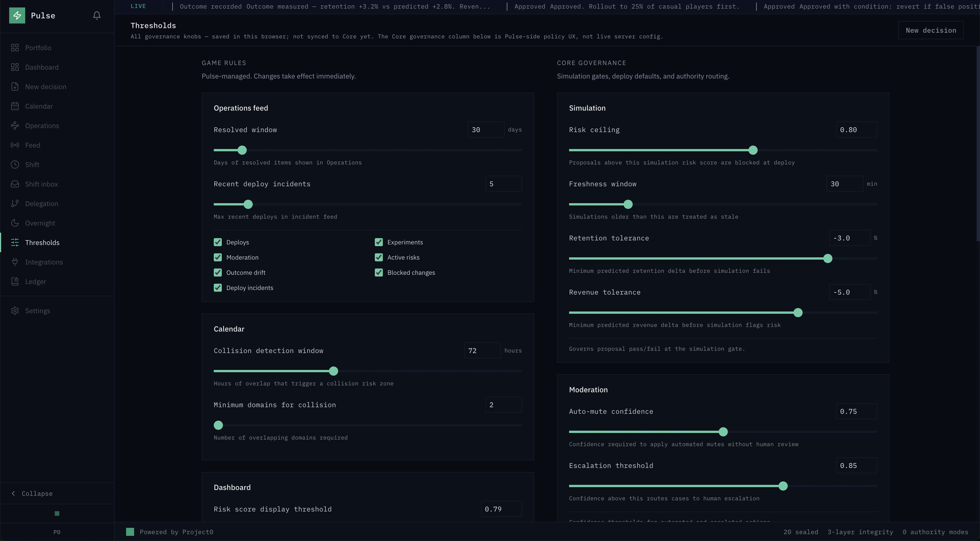
Task: Focus the Retention tolerance percent input
Action: 849,238
